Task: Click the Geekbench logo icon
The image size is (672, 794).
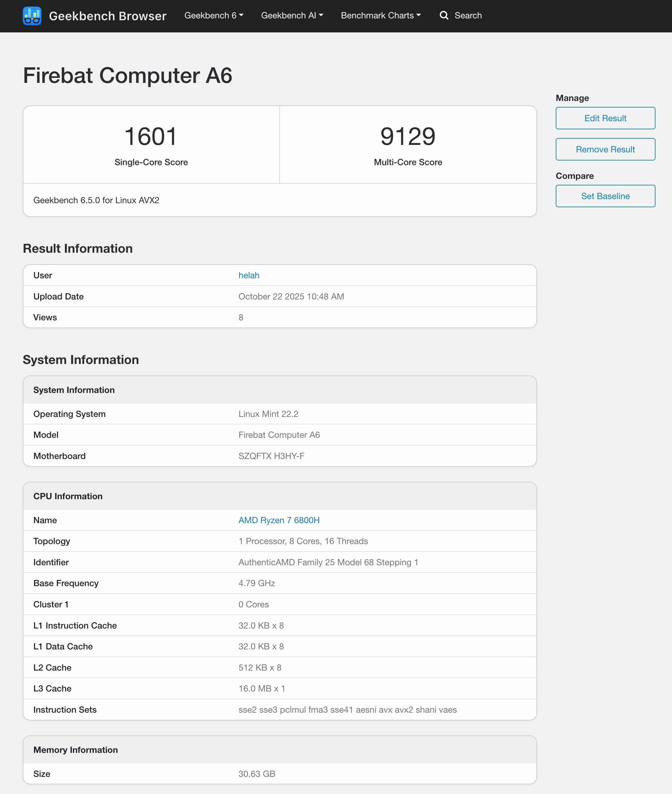Action: [32, 16]
